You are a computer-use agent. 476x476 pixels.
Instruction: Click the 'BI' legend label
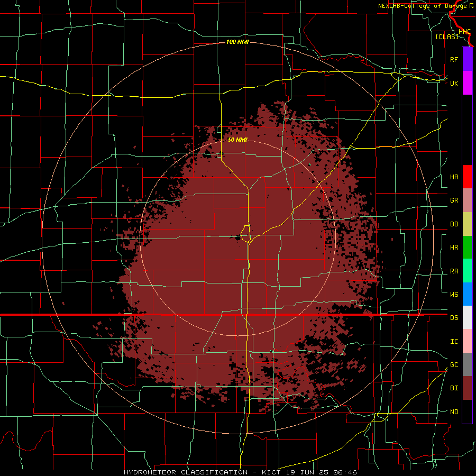(454, 388)
